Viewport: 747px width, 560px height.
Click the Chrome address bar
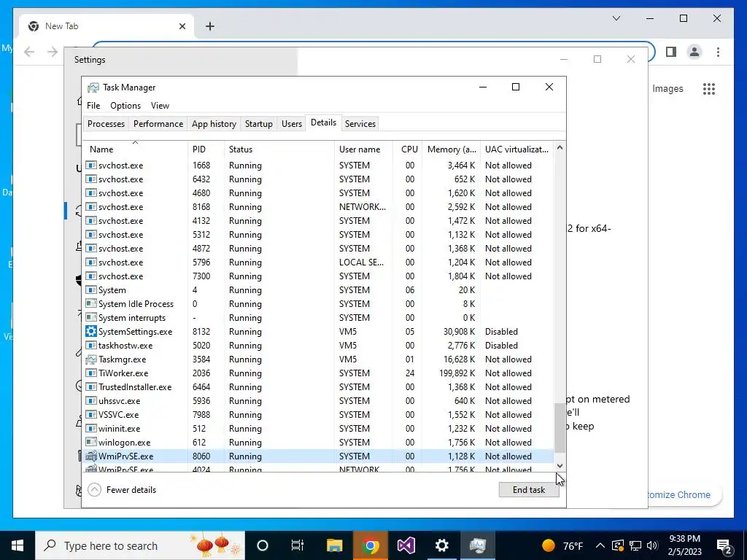[x=373, y=44]
